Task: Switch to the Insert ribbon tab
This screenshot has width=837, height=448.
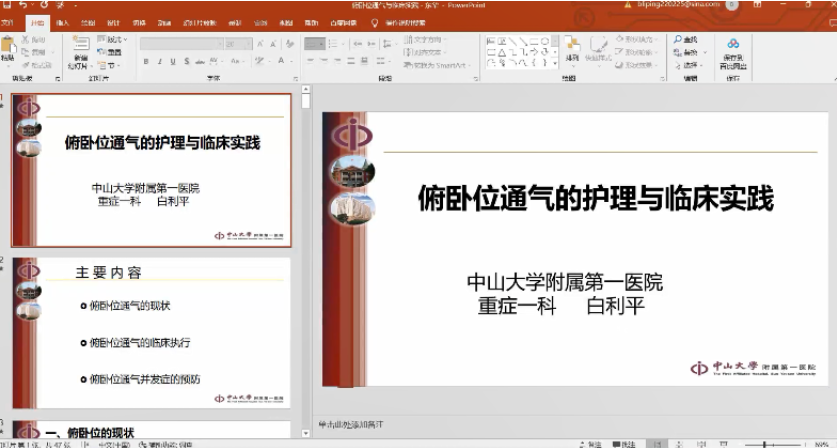Action: click(x=63, y=21)
